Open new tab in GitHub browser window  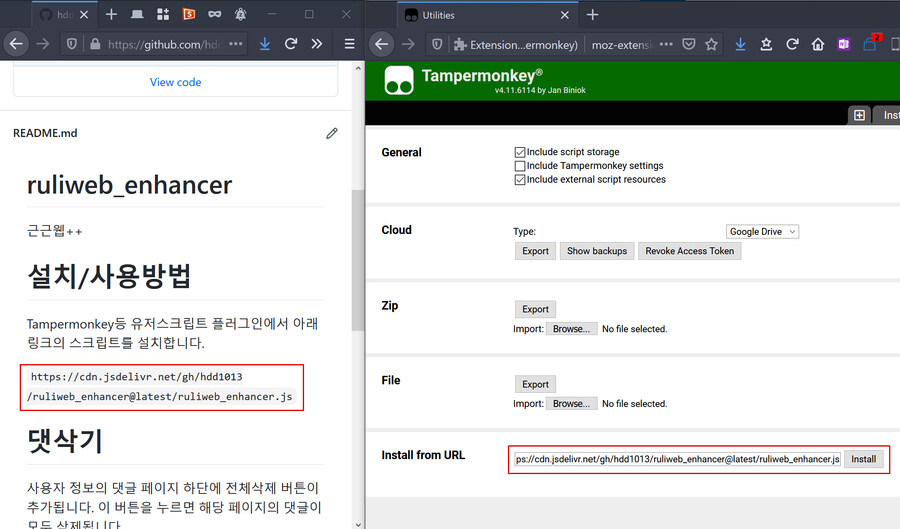coord(111,14)
